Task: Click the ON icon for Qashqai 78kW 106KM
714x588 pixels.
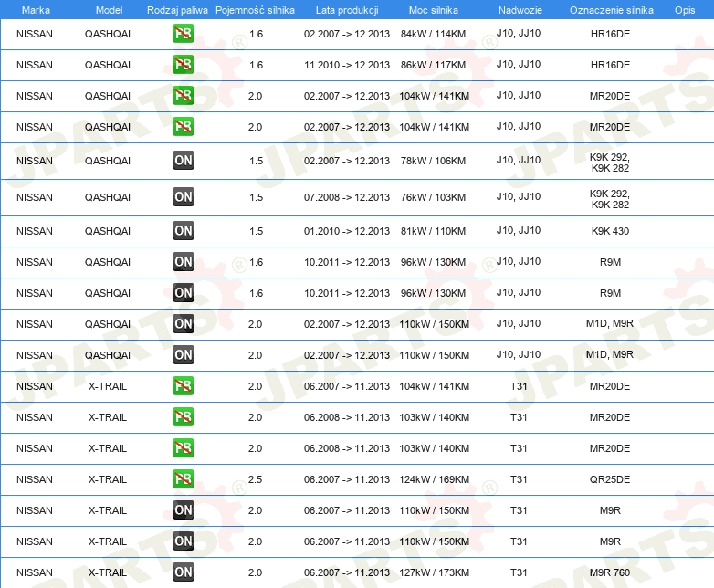Action: pos(183,161)
